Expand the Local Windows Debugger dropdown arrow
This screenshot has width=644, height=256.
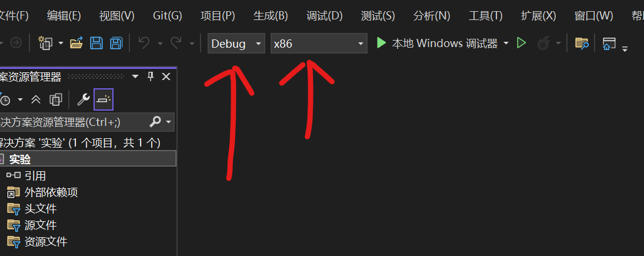click(506, 43)
